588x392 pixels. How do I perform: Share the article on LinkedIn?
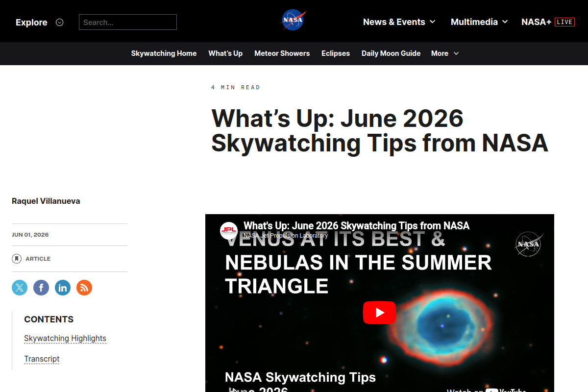tap(63, 288)
